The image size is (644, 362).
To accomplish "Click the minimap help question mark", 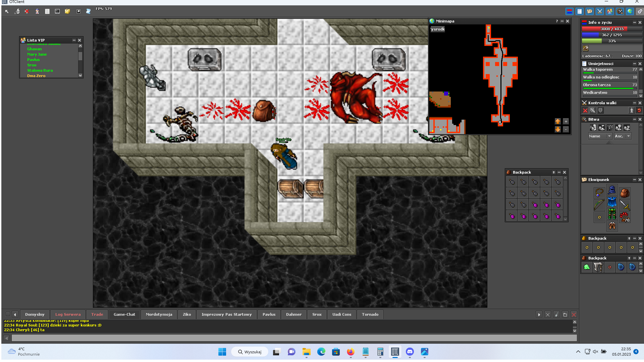I will tap(557, 21).
